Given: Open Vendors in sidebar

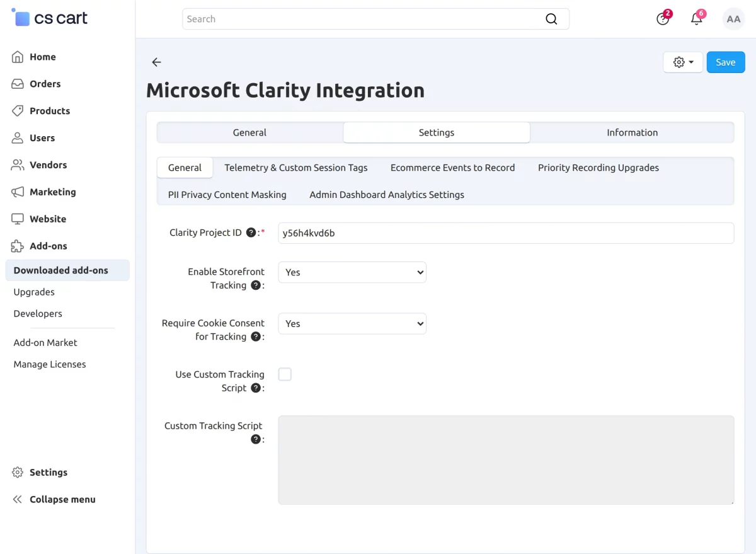Looking at the screenshot, I should 49,165.
